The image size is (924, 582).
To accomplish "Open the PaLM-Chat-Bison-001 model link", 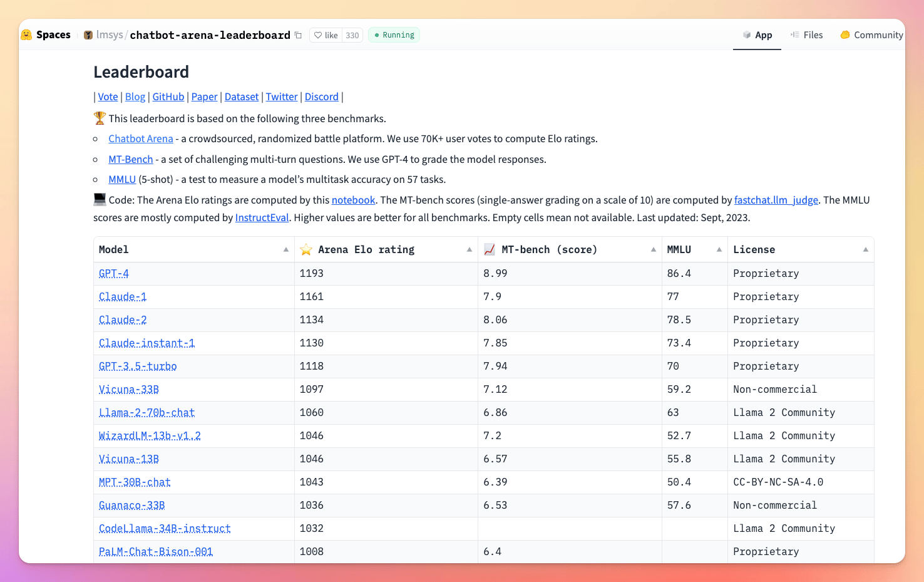I will point(156,552).
